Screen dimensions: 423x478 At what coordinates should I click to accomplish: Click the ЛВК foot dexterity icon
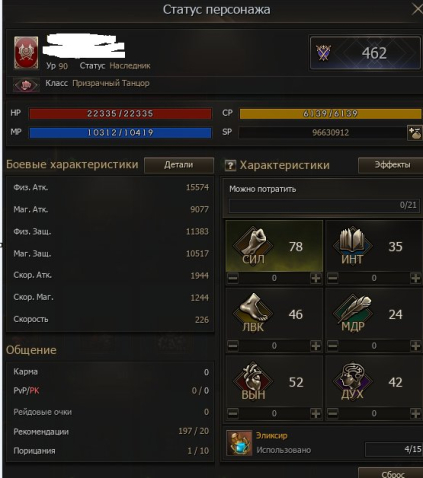point(253,313)
